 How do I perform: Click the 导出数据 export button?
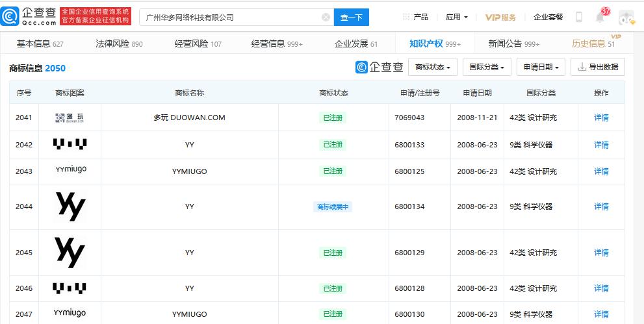click(598, 67)
